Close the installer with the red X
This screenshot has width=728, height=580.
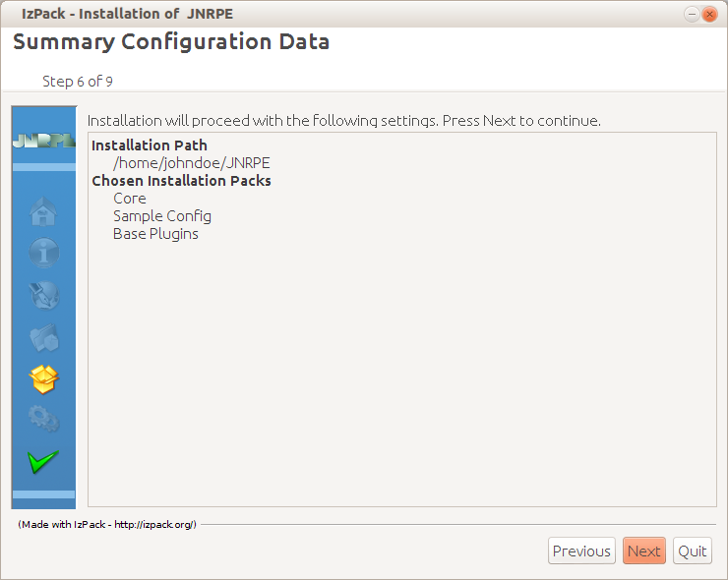click(x=709, y=15)
